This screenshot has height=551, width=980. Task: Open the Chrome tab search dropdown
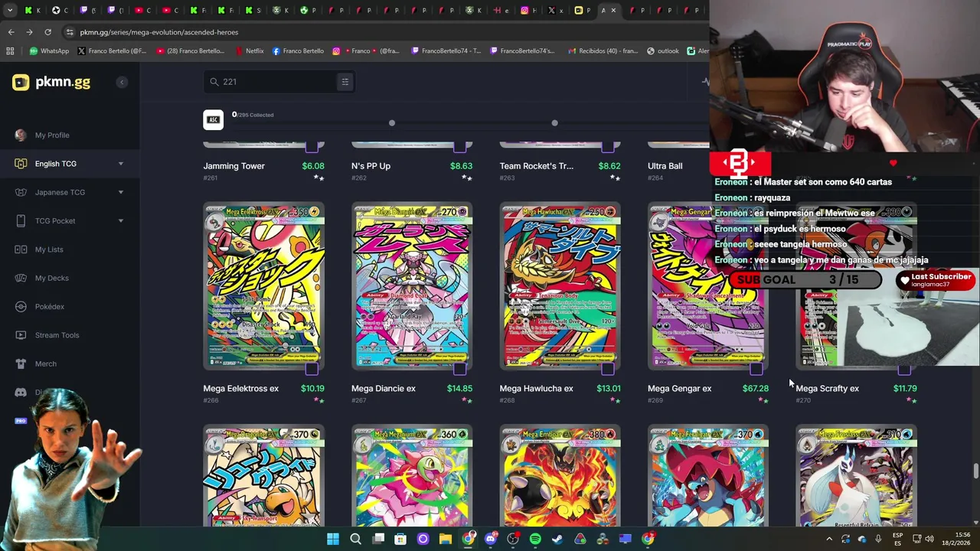(10, 11)
